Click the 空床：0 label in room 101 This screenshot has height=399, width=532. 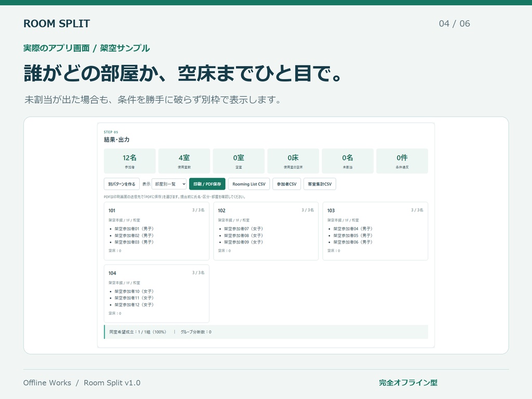click(115, 251)
